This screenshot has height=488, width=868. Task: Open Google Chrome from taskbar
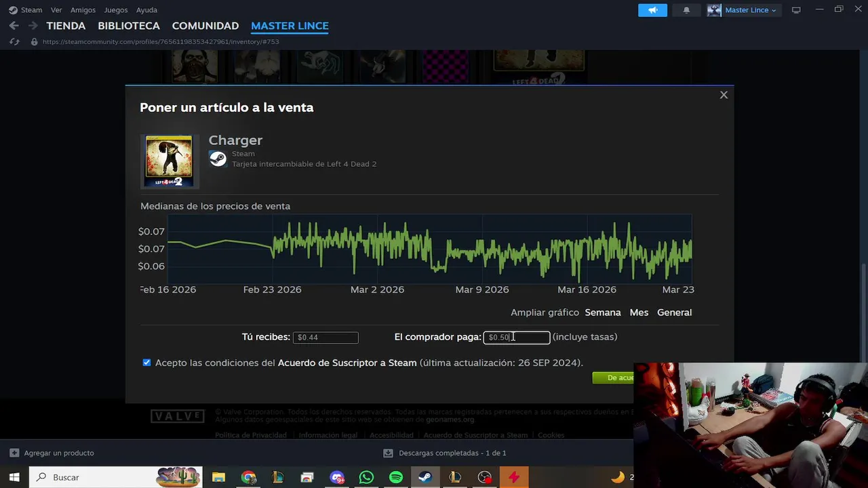click(249, 477)
